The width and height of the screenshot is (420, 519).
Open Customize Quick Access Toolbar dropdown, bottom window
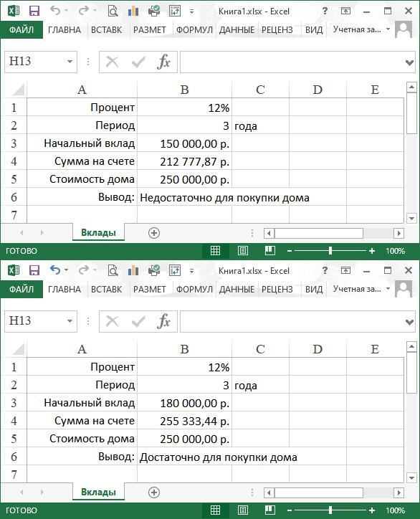coord(191,271)
